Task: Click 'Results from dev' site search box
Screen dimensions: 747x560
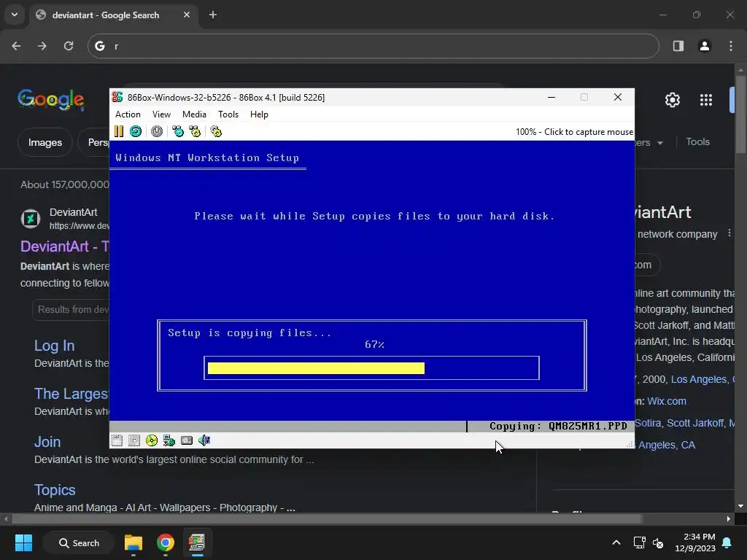Action: pyautogui.click(x=71, y=309)
